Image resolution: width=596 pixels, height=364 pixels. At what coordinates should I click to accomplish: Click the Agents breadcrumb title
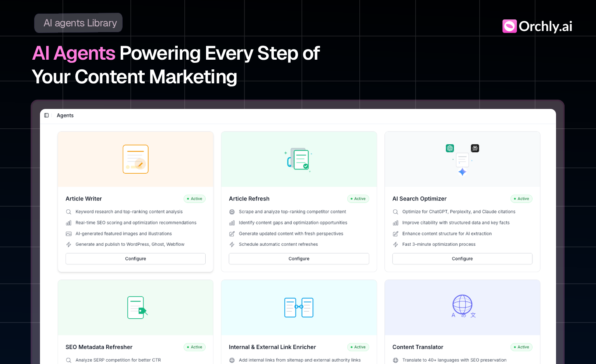point(65,116)
